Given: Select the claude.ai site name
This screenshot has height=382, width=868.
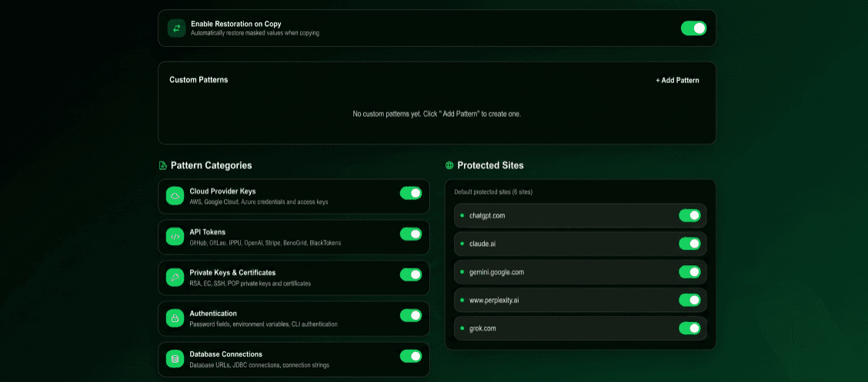Looking at the screenshot, I should coord(482,244).
